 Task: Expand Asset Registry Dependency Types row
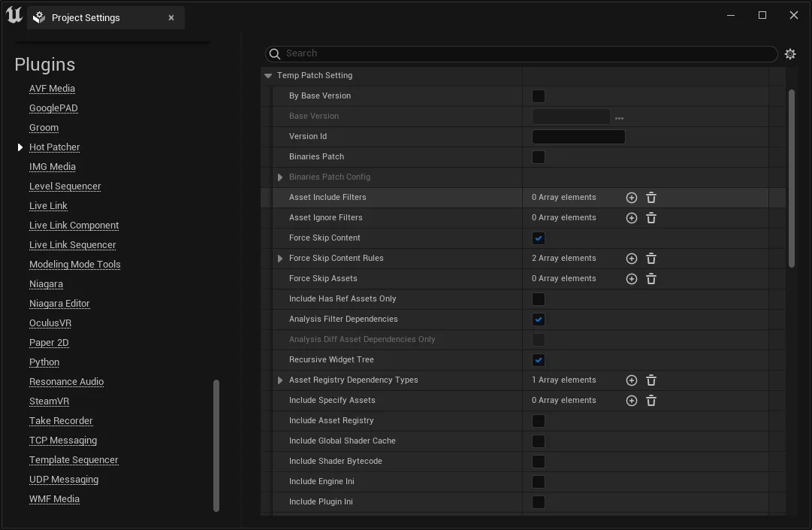tap(280, 380)
